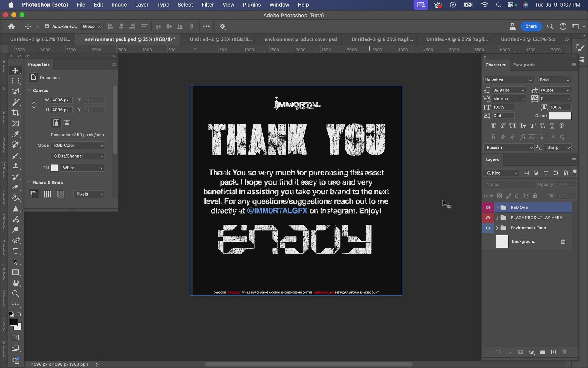Image resolution: width=588 pixels, height=368 pixels.
Task: Select the Frame tool
Action: [x=16, y=124]
